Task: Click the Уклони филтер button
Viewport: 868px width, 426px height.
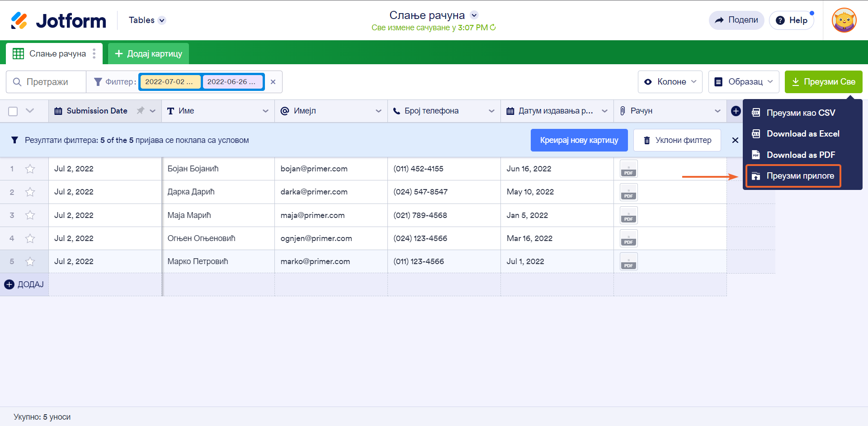Action: (677, 140)
